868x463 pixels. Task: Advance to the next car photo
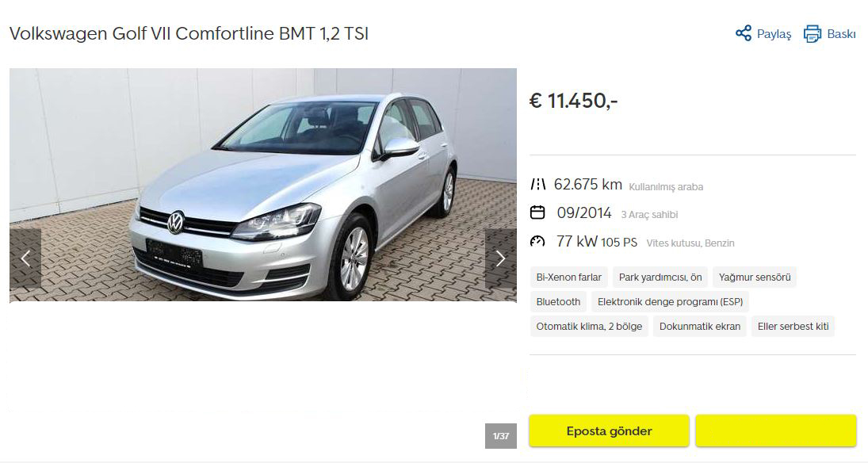500,258
